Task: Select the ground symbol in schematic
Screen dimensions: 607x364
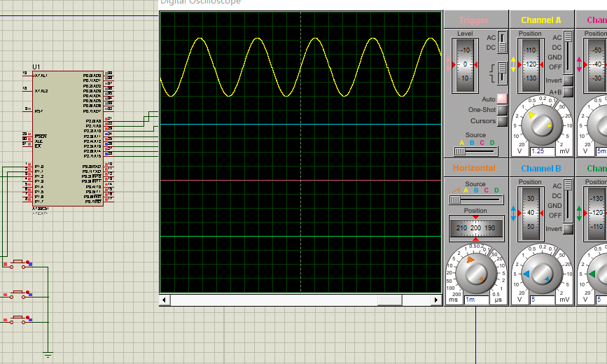Action: tap(48, 355)
